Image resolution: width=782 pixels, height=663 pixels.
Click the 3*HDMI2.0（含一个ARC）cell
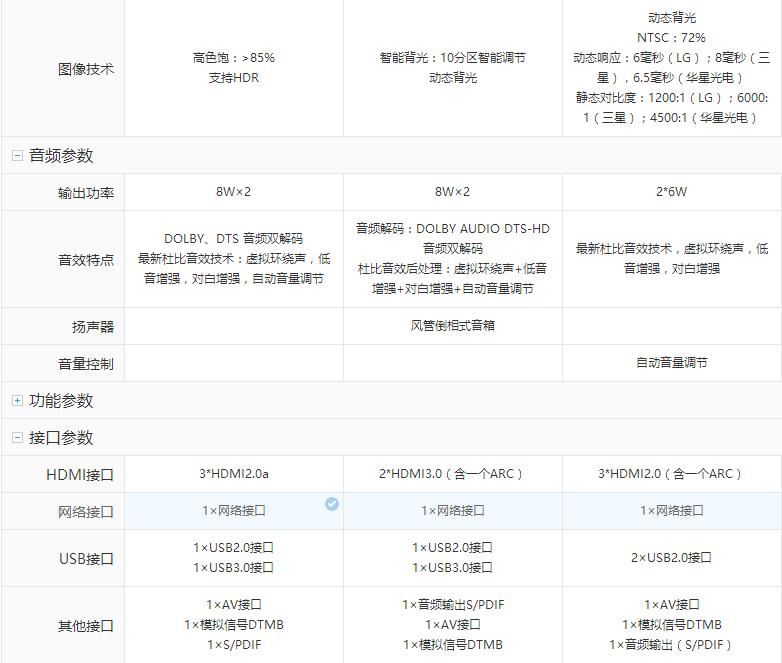click(671, 473)
